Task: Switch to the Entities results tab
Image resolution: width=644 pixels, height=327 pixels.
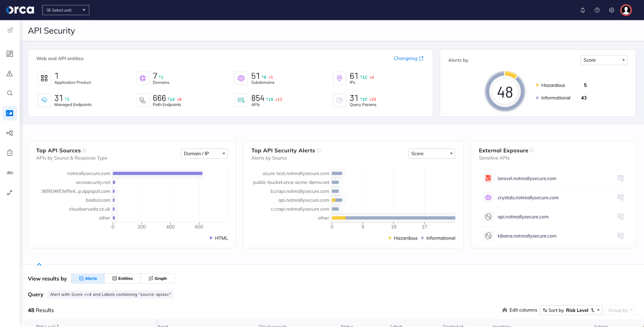Action: point(123,278)
